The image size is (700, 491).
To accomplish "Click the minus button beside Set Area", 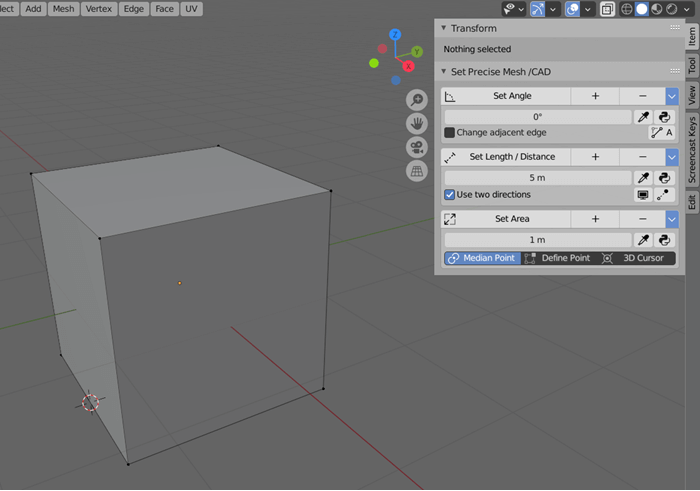I will click(642, 219).
